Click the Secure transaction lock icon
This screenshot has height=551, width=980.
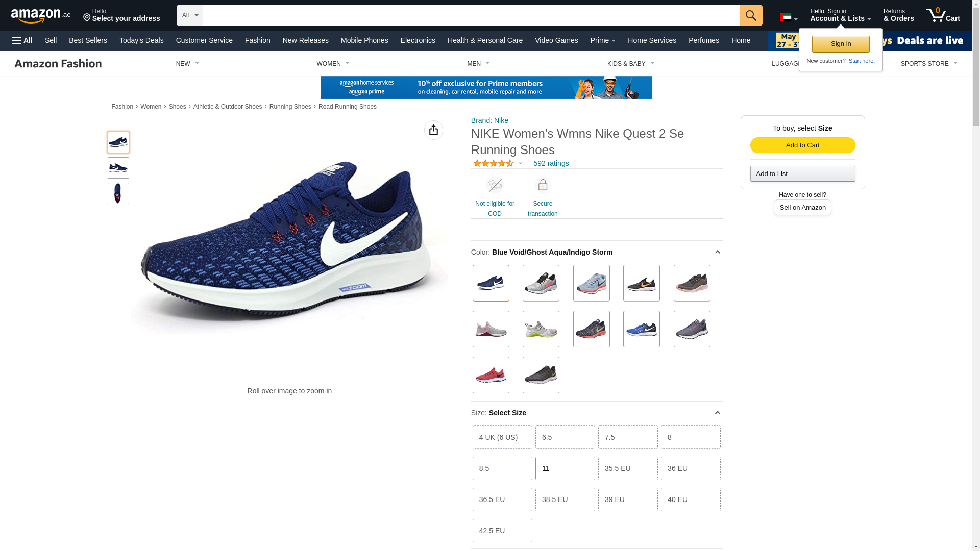point(543,185)
